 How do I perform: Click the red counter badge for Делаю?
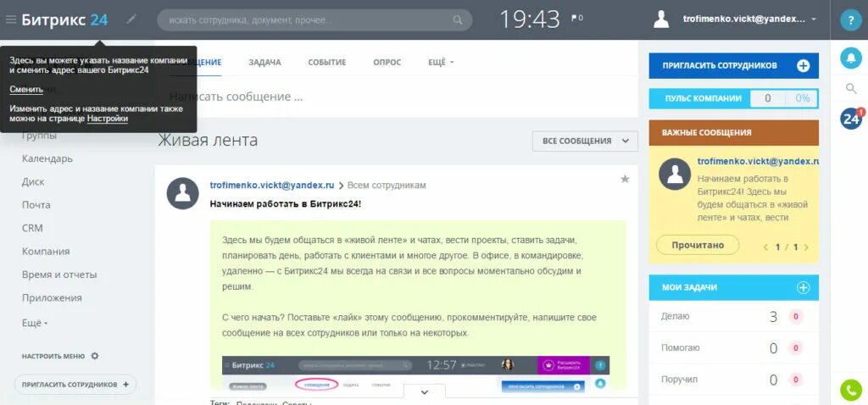tap(795, 317)
